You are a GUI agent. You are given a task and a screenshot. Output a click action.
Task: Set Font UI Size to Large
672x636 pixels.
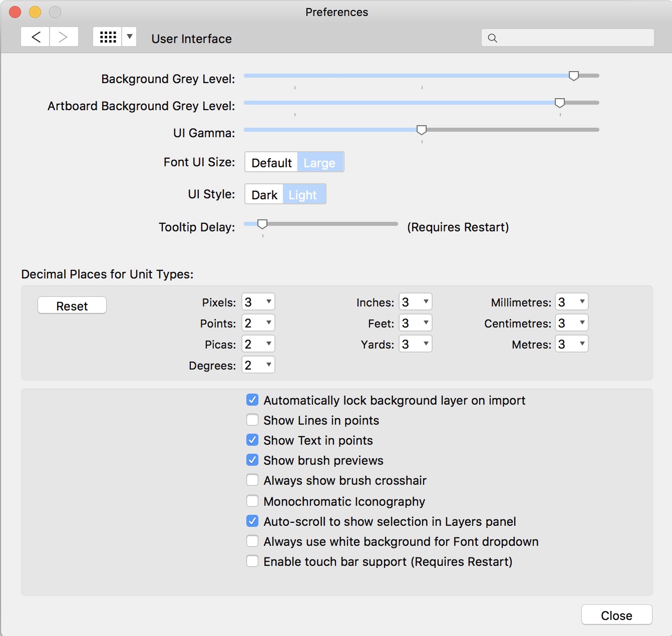click(319, 163)
